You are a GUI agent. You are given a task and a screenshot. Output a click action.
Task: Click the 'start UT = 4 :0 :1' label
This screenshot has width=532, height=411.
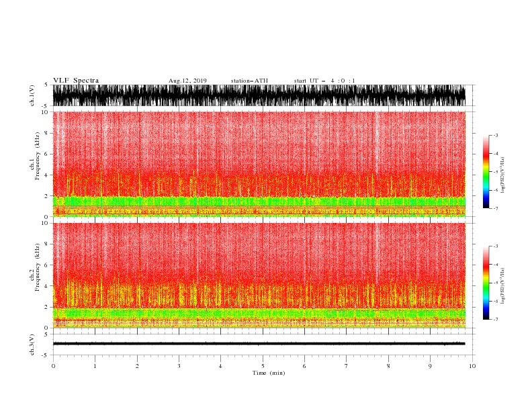[324, 81]
